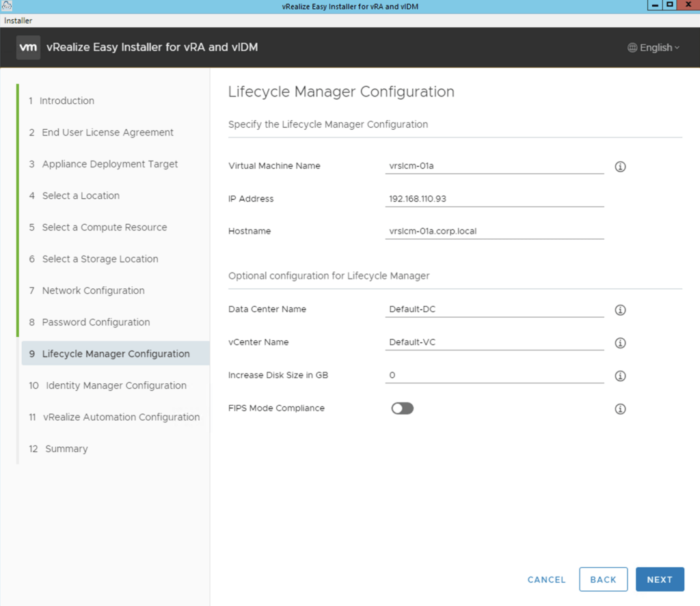Image resolution: width=700 pixels, height=606 pixels.
Task: Go to Appliance Deployment Target step
Action: coord(103,164)
